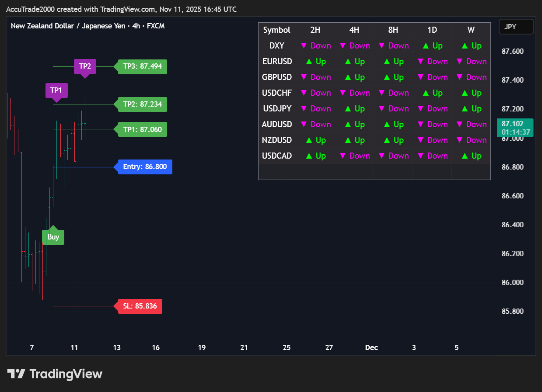Click DXY 2H down arrow icon
Viewport: 542px width, 392px height.
coord(304,46)
